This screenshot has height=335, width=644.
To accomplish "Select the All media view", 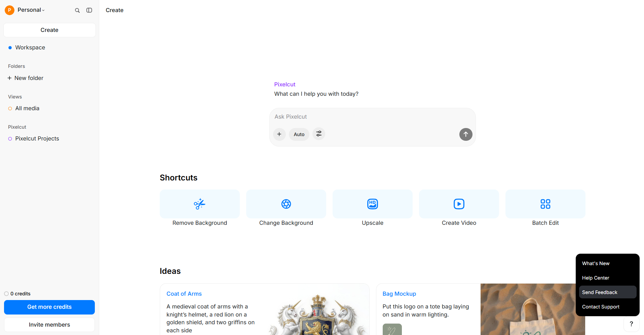I will coord(27,108).
